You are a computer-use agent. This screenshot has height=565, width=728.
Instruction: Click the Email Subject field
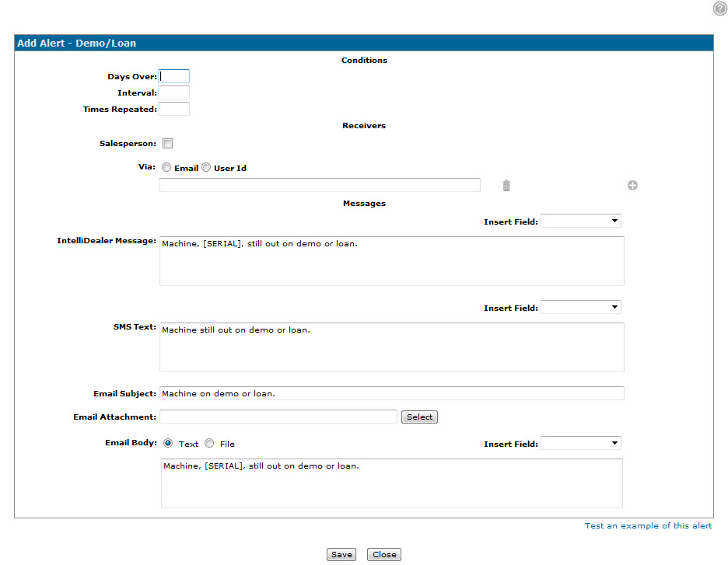pyautogui.click(x=392, y=393)
